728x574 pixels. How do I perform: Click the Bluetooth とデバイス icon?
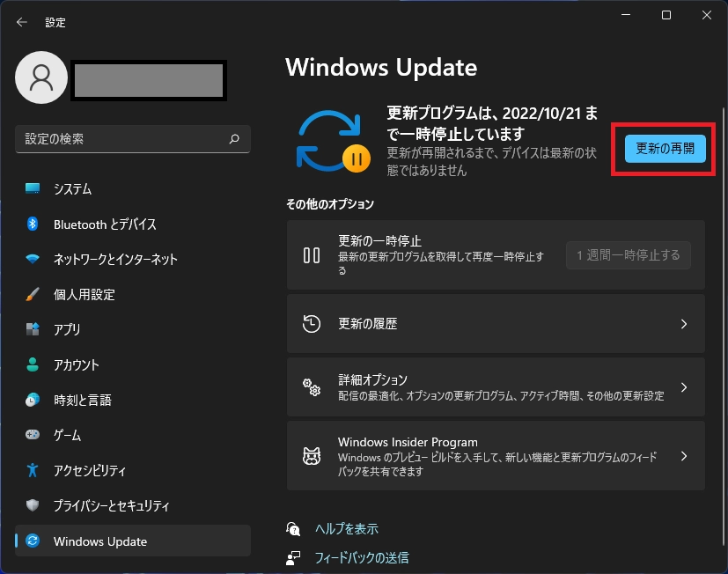coord(33,224)
